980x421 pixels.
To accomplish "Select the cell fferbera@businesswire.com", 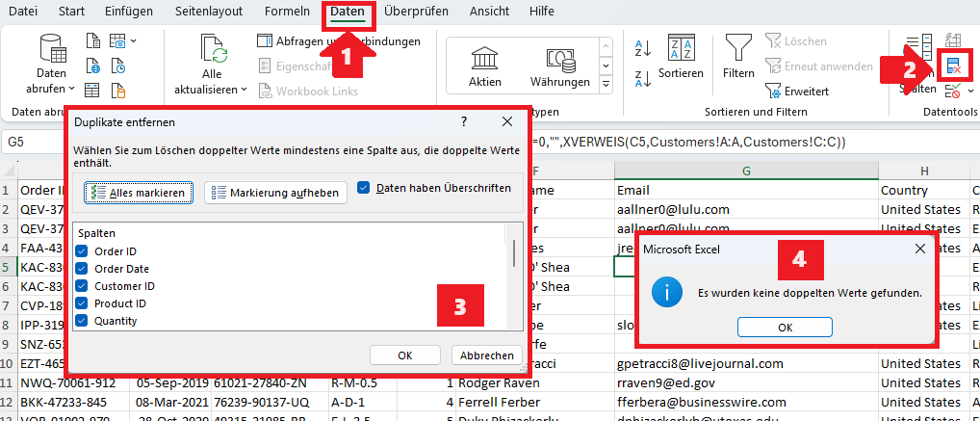I will [x=746, y=402].
